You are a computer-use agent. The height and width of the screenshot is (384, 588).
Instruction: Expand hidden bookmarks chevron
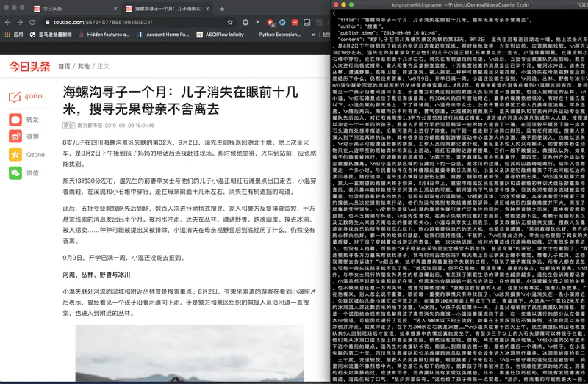click(314, 35)
